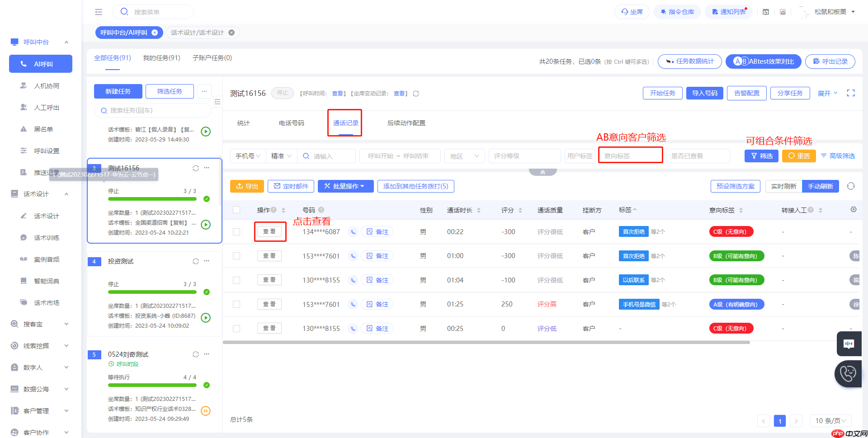
Task: Switch to the 通话记录 tab
Action: click(346, 123)
